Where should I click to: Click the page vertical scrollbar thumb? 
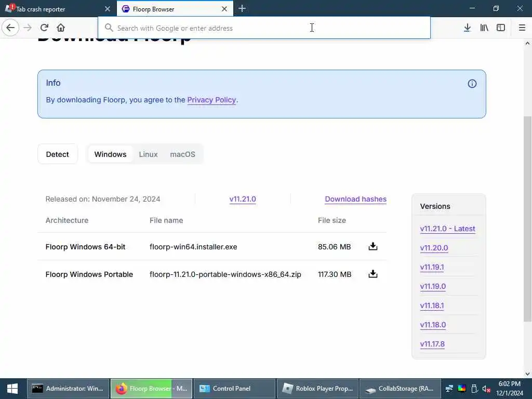pos(527,219)
